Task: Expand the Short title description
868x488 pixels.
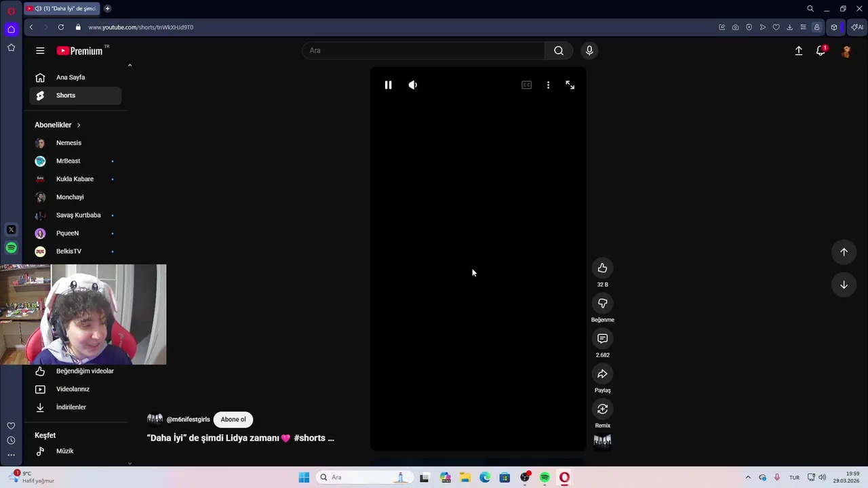Action: tap(241, 438)
